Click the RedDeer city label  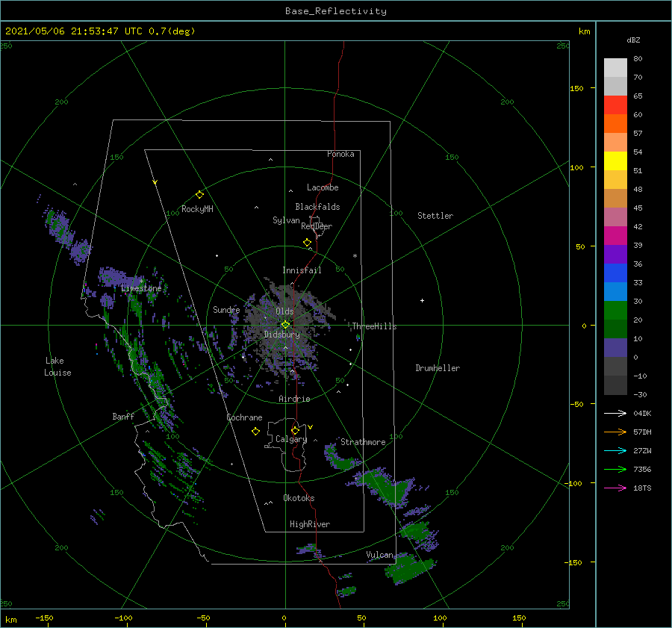pyautogui.click(x=317, y=226)
